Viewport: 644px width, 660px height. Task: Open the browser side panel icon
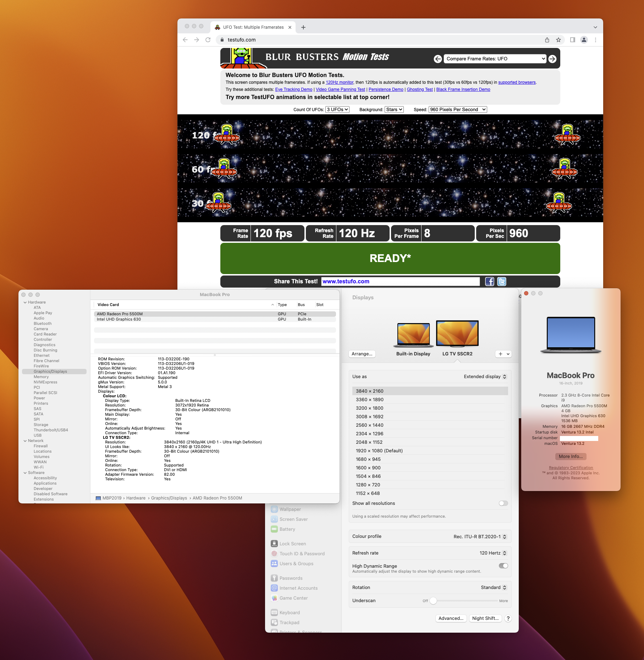pos(572,40)
